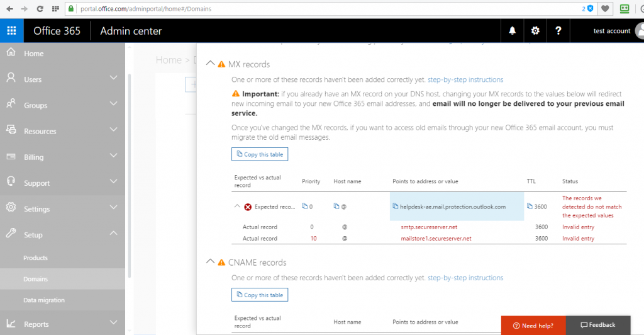Open the Reports menu label
Image resolution: width=644 pixels, height=335 pixels.
click(36, 324)
